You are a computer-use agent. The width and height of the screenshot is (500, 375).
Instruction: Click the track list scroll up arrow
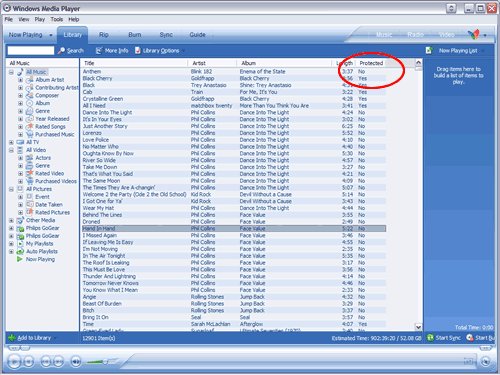[x=418, y=62]
